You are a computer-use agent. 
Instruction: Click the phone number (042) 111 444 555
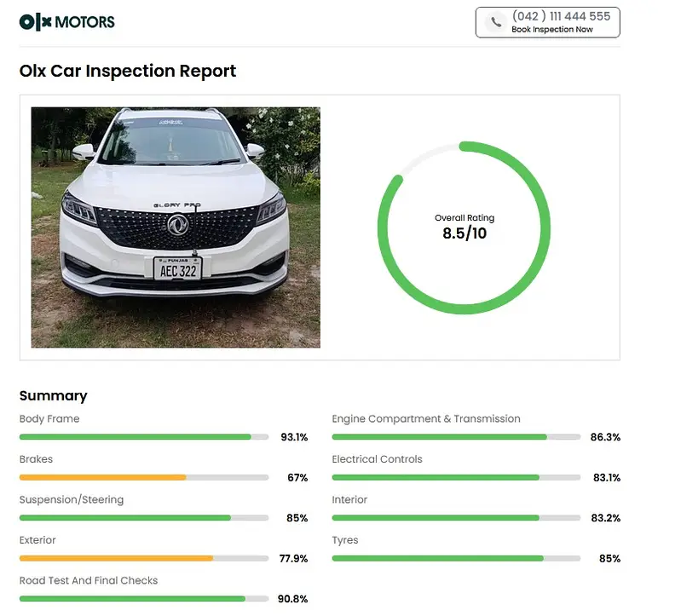pyautogui.click(x=561, y=16)
